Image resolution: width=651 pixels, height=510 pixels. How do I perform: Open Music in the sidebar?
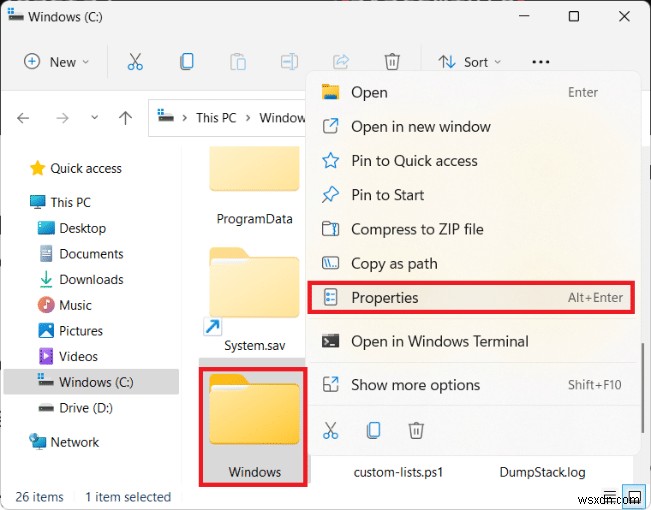click(x=65, y=305)
